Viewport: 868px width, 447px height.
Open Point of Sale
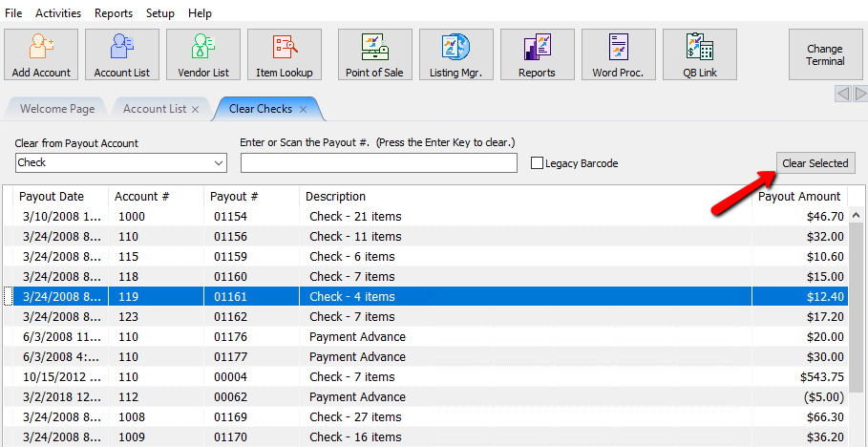[374, 54]
